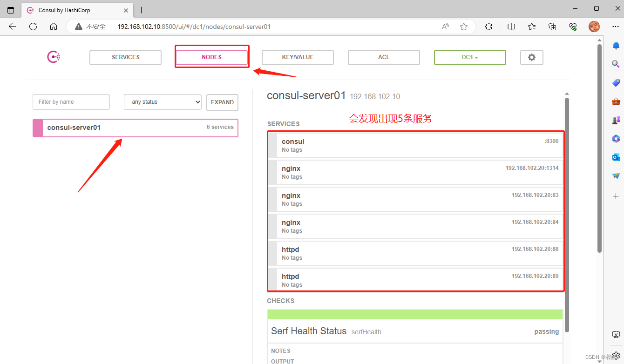The image size is (624, 364).
Task: Open Outlook sidebar icon
Action: (616, 157)
